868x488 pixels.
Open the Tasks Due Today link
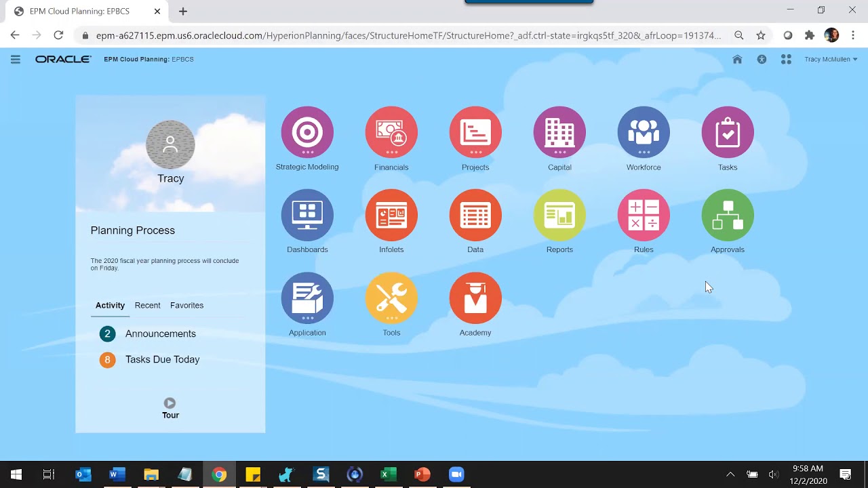(x=163, y=359)
